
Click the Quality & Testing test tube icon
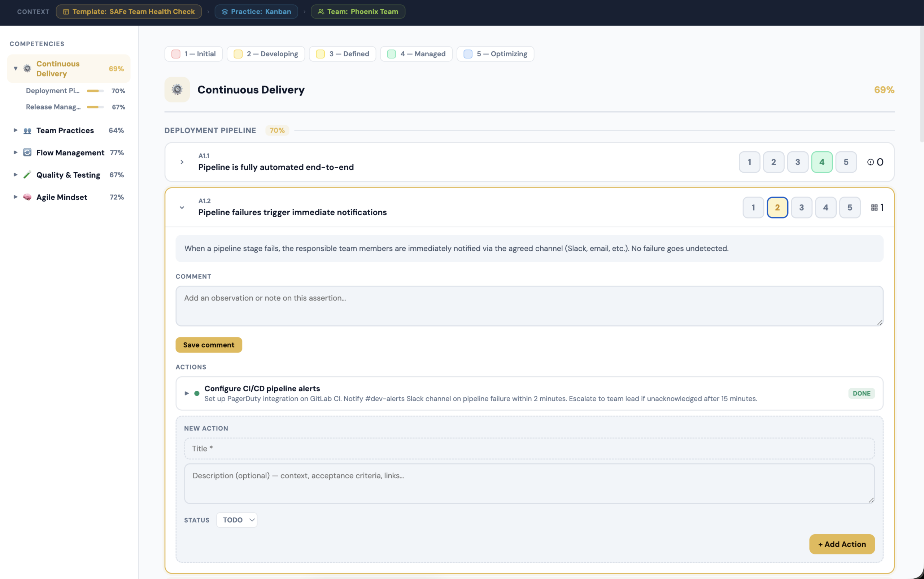click(27, 175)
